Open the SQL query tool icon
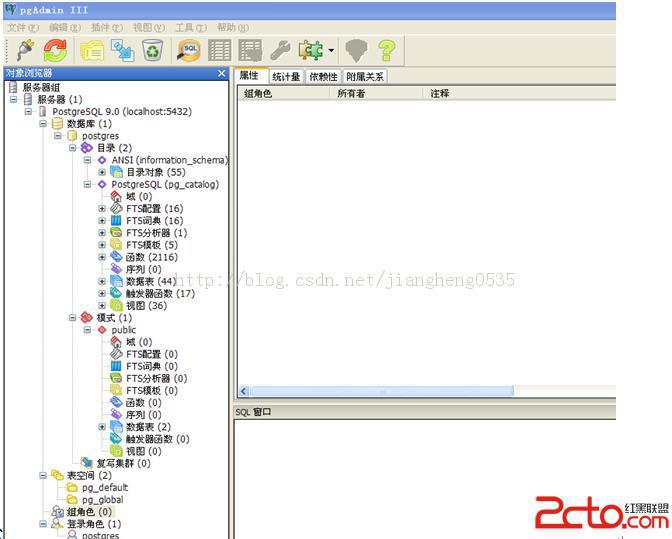This screenshot has width=672, height=539. click(x=189, y=51)
